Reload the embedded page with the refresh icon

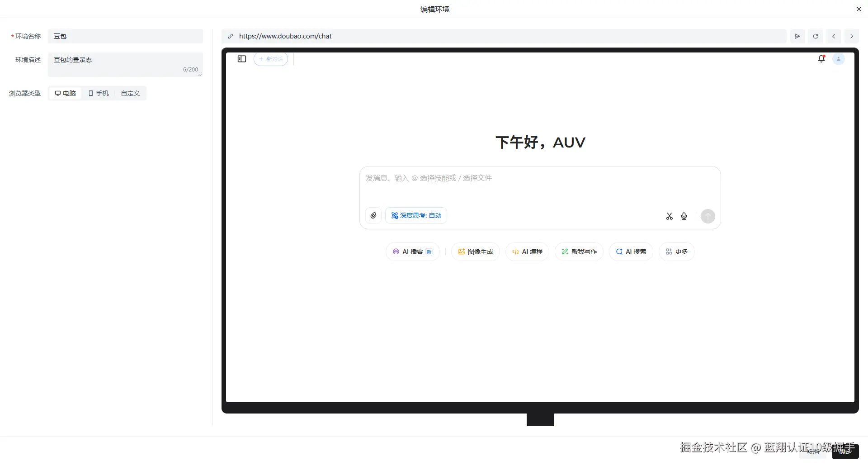816,36
